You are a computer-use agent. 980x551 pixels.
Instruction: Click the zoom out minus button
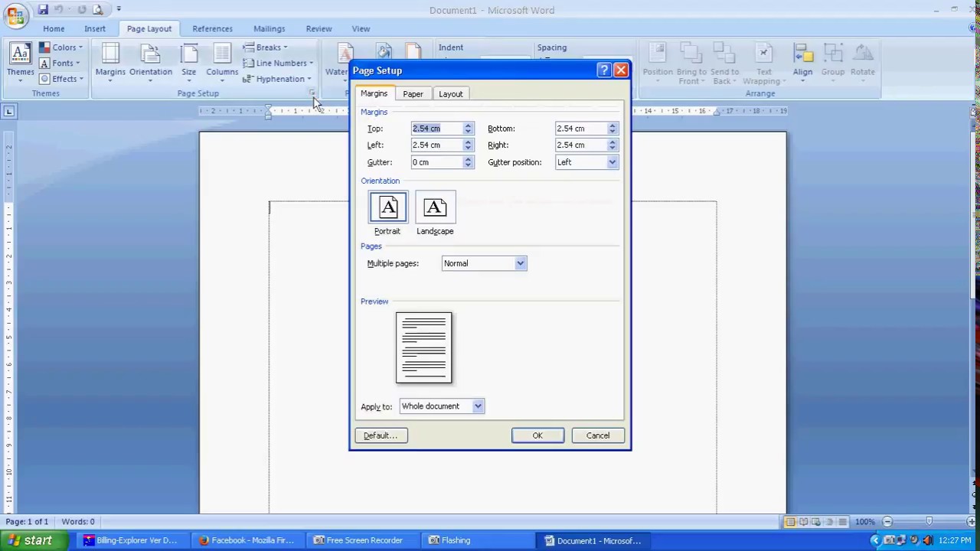click(887, 522)
